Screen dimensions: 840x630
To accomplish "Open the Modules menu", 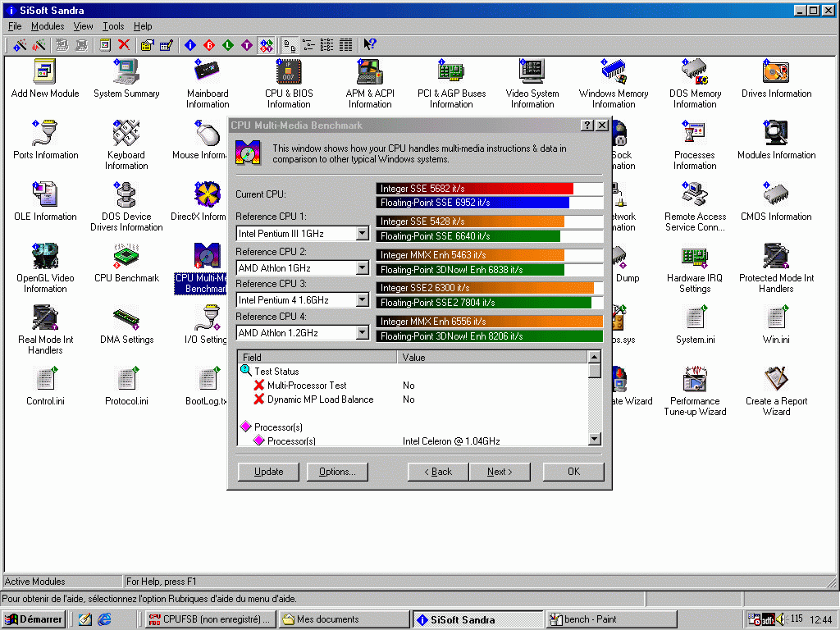I will tap(47, 26).
